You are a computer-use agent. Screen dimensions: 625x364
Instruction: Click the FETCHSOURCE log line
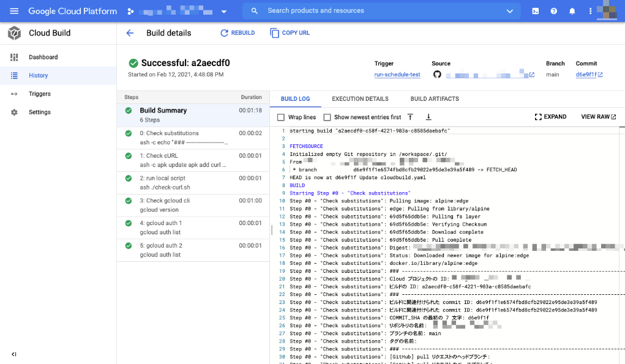[306, 146]
